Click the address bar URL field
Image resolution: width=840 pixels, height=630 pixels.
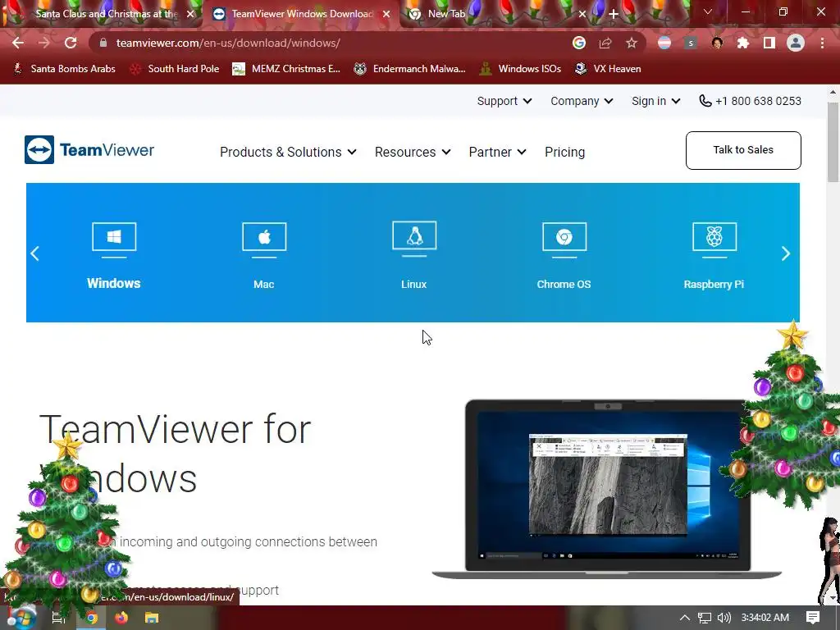[337, 43]
